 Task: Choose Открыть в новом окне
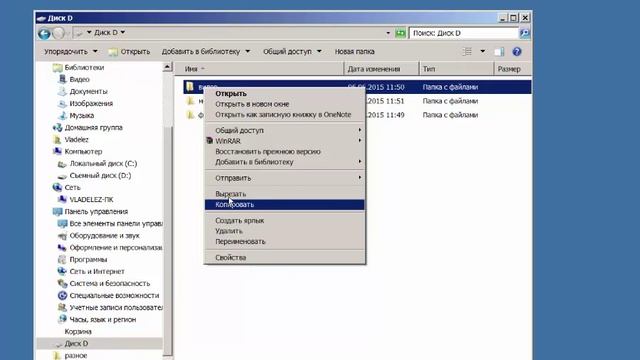click(x=284, y=104)
